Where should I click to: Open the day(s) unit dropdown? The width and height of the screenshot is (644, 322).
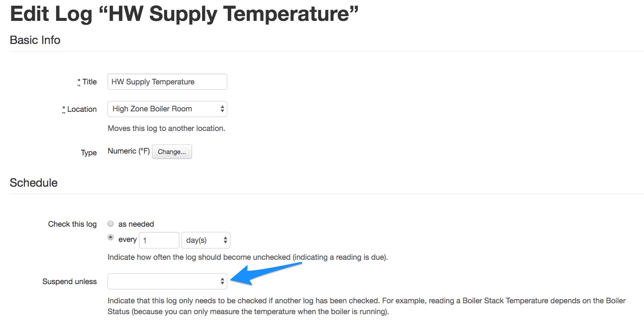click(x=206, y=240)
